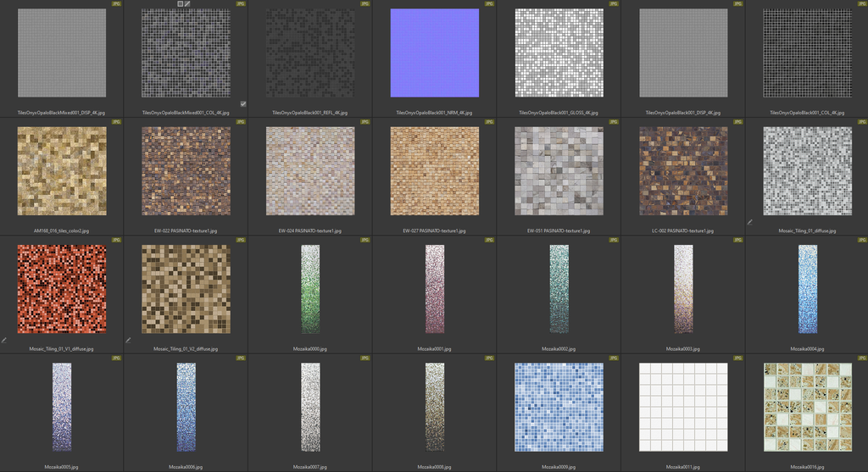Viewport: 868px width, 472px height.
Task: Click the pencil icon on Mosaic_Tiling_01_V1_diffuse.jpg
Action: 3,340
